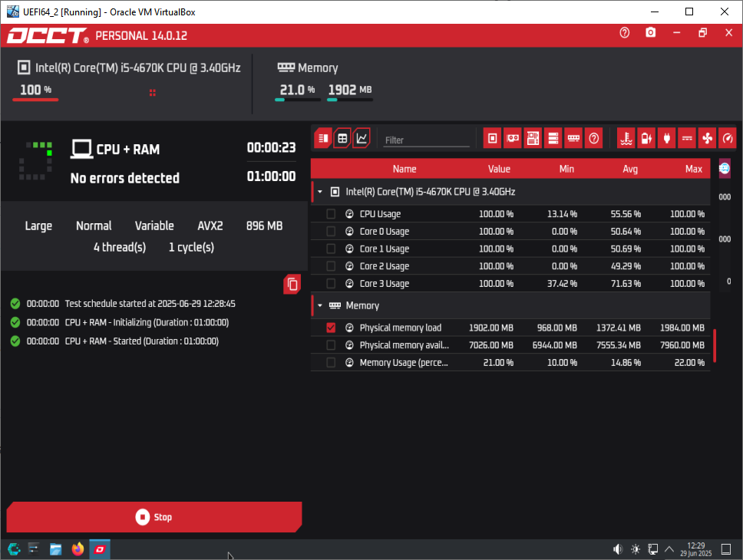The width and height of the screenshot is (743, 560).
Task: Click the '4 thread(s)' setting text
Action: pyautogui.click(x=120, y=247)
